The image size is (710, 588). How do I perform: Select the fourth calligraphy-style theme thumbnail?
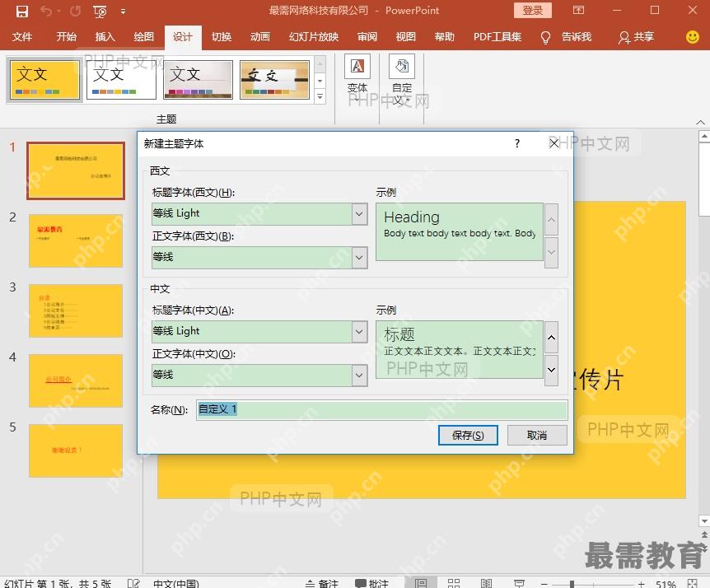click(x=274, y=80)
